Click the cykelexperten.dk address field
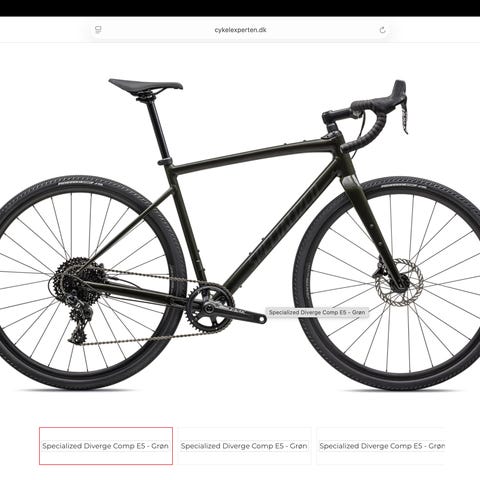 click(240, 30)
